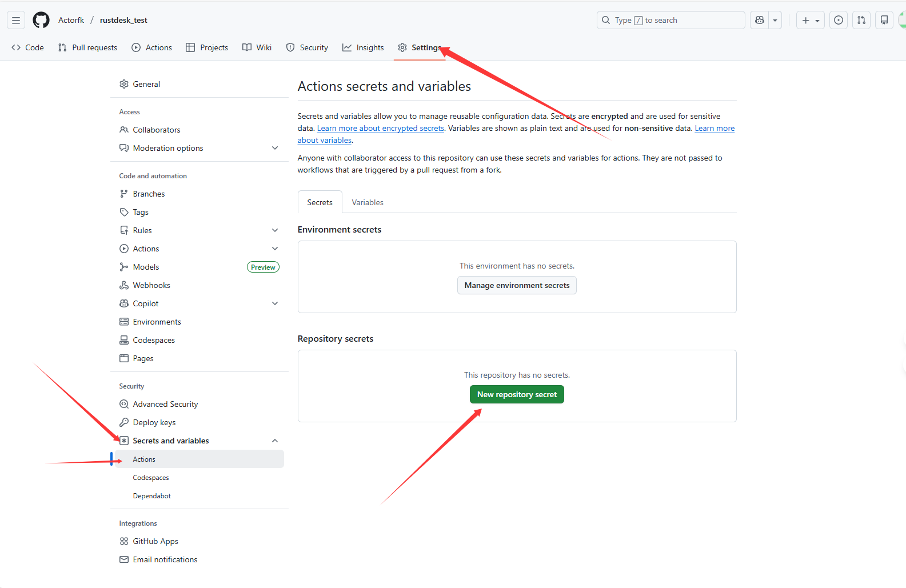The width and height of the screenshot is (906, 588).
Task: Click the Webhooks icon in sidebar
Action: click(x=124, y=285)
